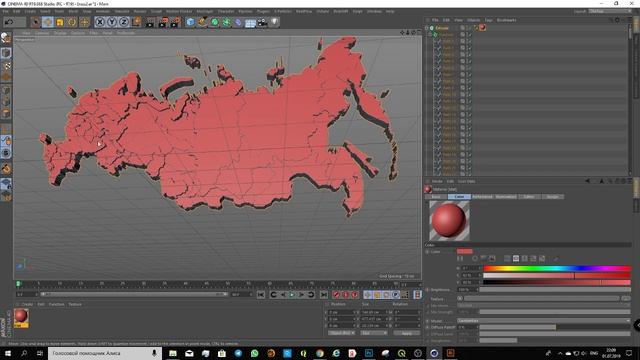640x360 pixels.
Task: Toggle the Z axis lock
Action: pos(124,22)
